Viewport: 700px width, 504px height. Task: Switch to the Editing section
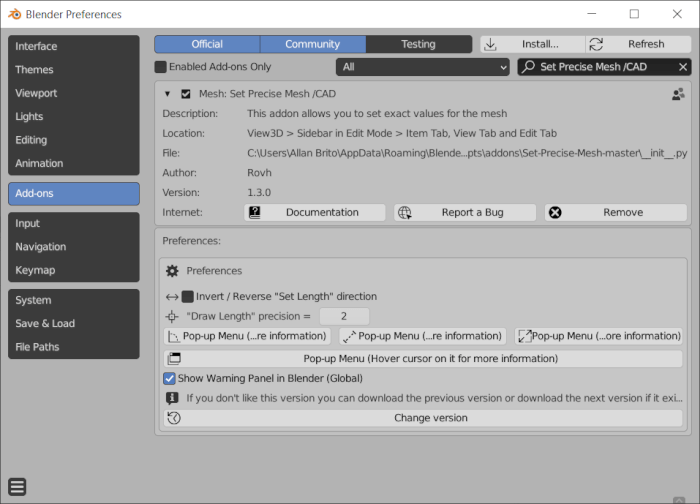coord(74,140)
